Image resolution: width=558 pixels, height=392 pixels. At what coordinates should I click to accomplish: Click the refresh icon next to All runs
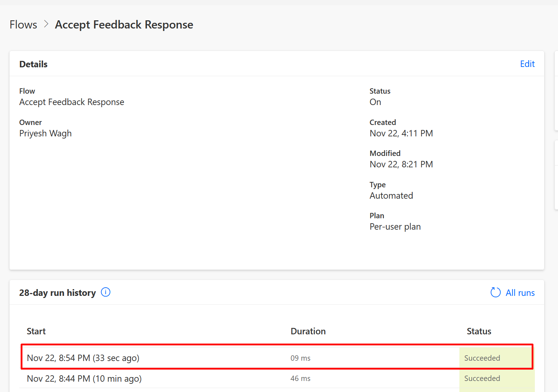(495, 292)
